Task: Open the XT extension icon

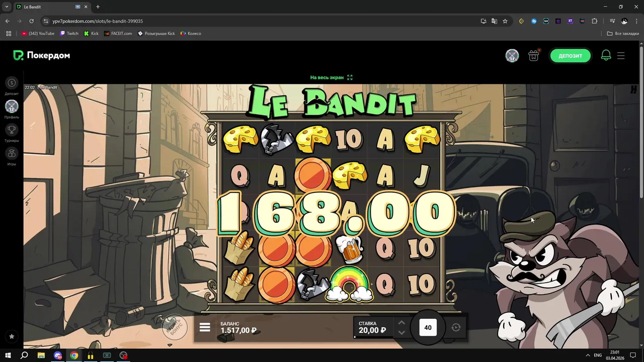Action: click(x=570, y=21)
